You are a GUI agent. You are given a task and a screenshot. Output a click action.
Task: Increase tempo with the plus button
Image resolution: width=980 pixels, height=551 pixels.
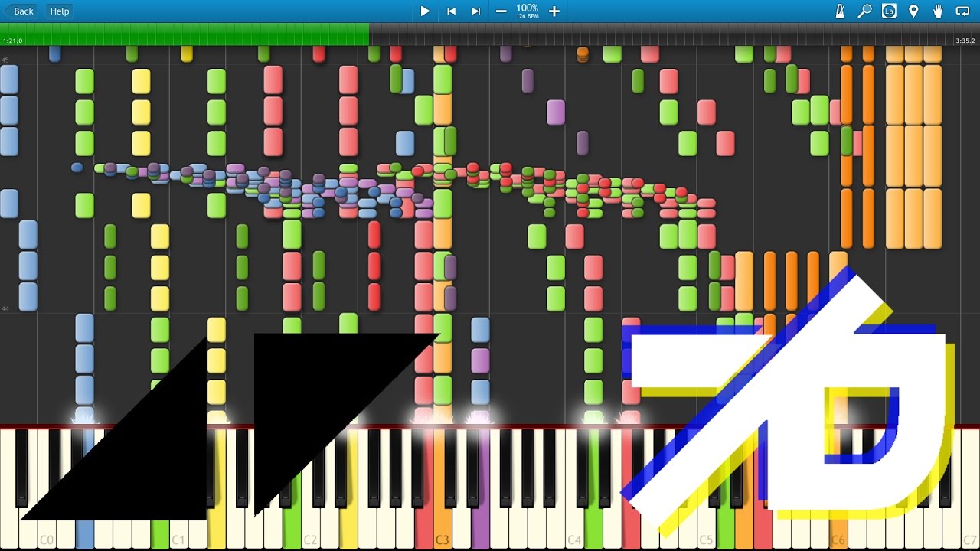(554, 11)
